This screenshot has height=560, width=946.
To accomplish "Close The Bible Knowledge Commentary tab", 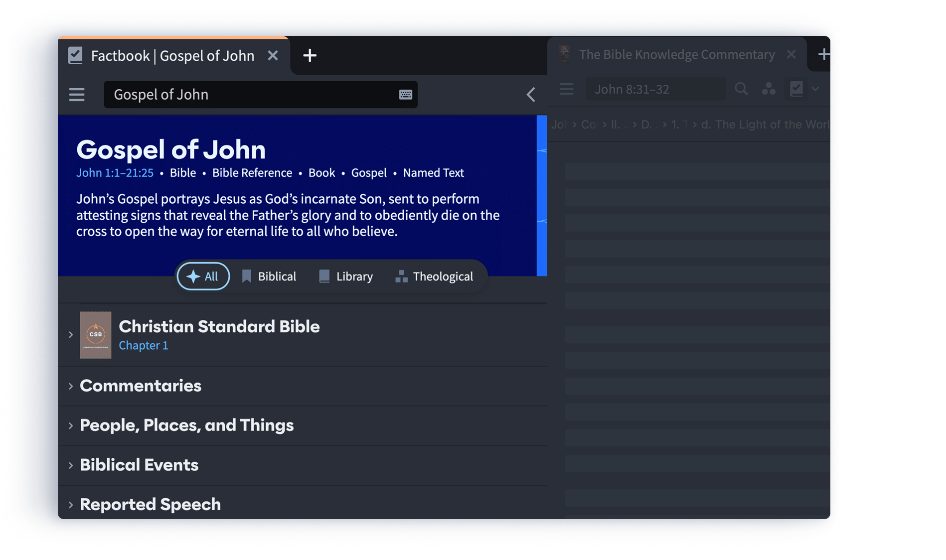I will tap(791, 54).
